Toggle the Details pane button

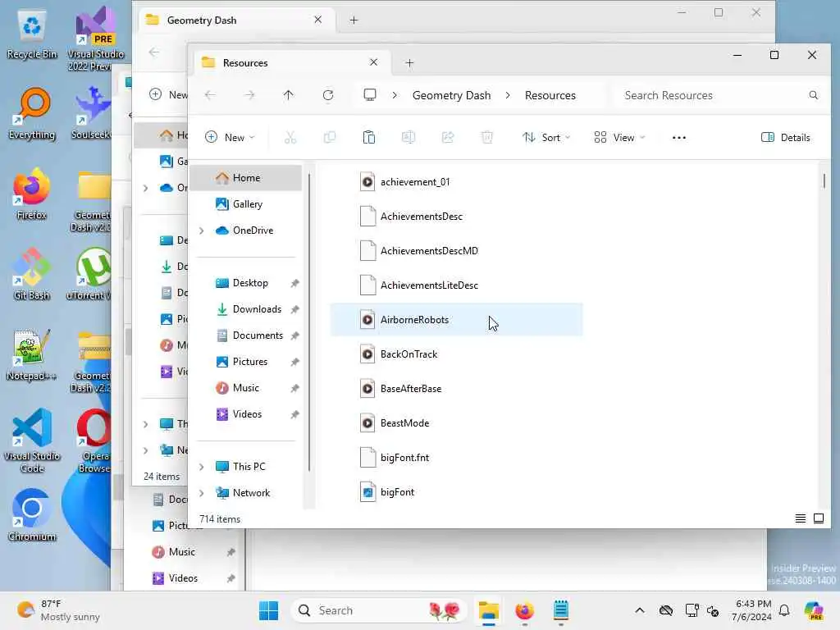tap(785, 138)
